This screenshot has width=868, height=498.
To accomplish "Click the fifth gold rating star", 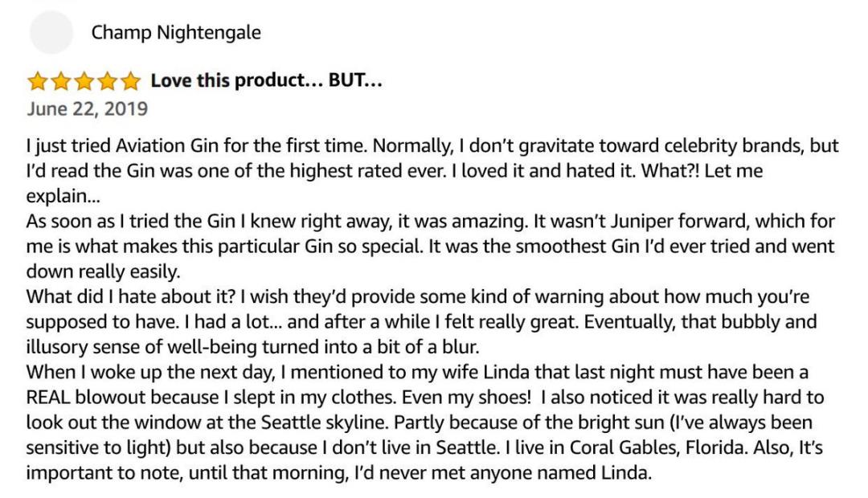I will (131, 81).
